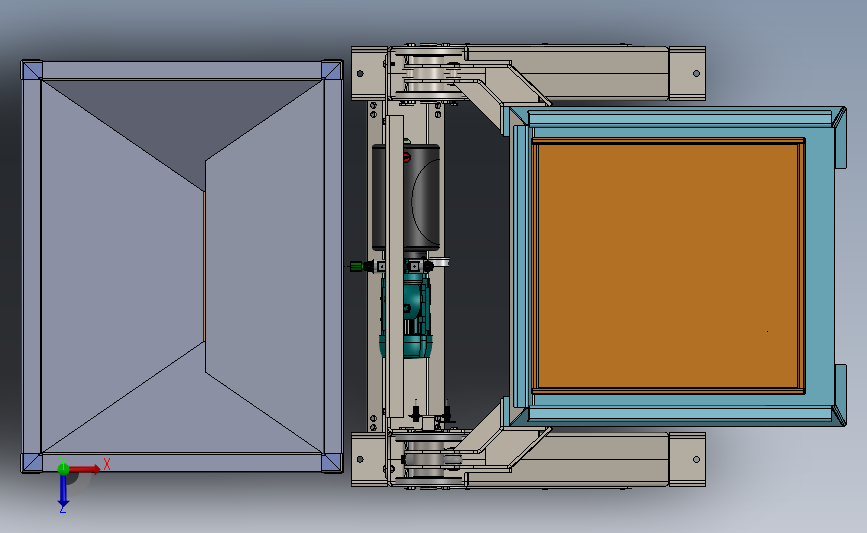Select the hopper's bottom-right corner cap

click(x=332, y=462)
